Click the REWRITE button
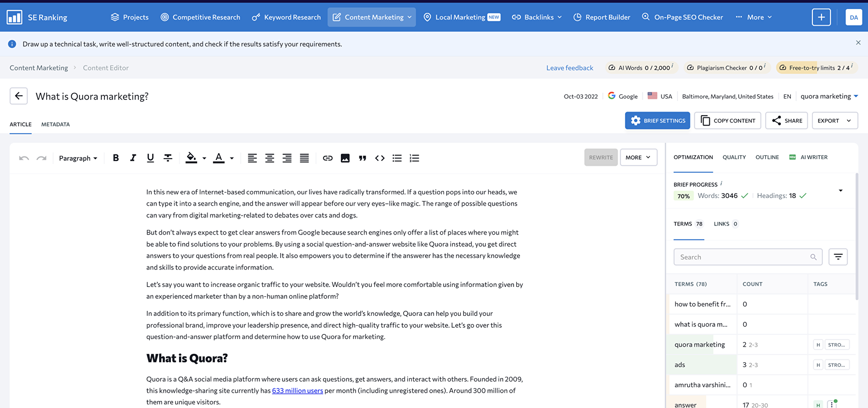The height and width of the screenshot is (408, 868). click(601, 157)
